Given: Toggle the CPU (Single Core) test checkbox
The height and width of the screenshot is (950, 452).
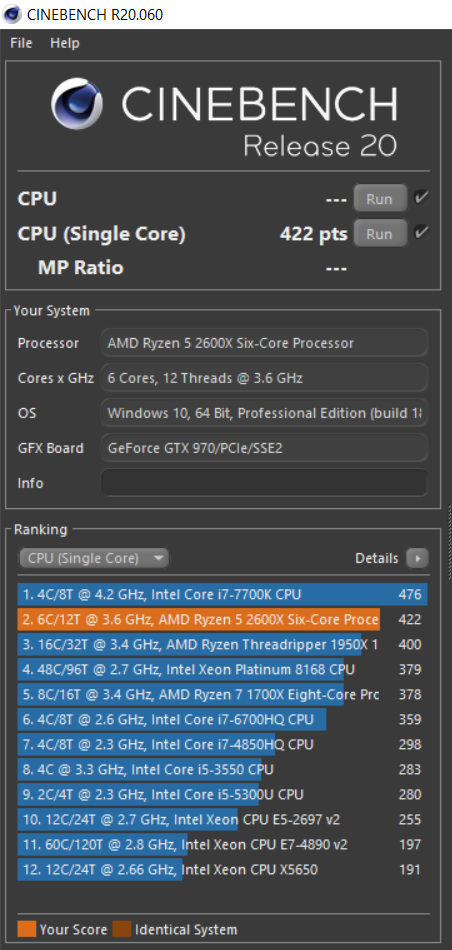Looking at the screenshot, I should pos(422,233).
